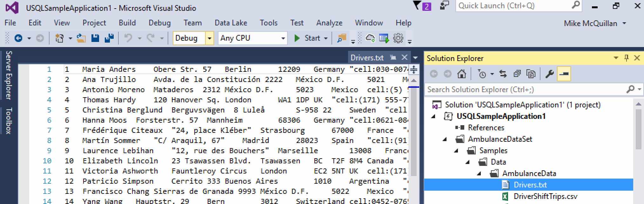Open the Server Explorer side tab
The image size is (644, 204).
click(9, 75)
